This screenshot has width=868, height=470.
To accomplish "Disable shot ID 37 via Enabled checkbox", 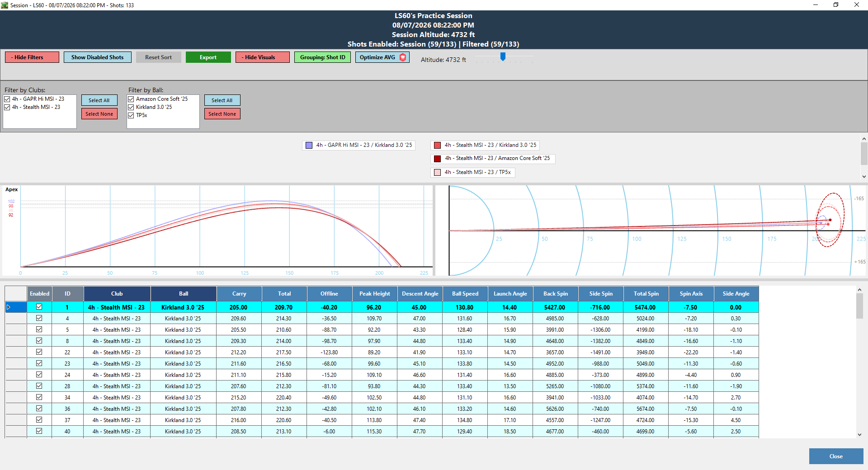I will [39, 420].
